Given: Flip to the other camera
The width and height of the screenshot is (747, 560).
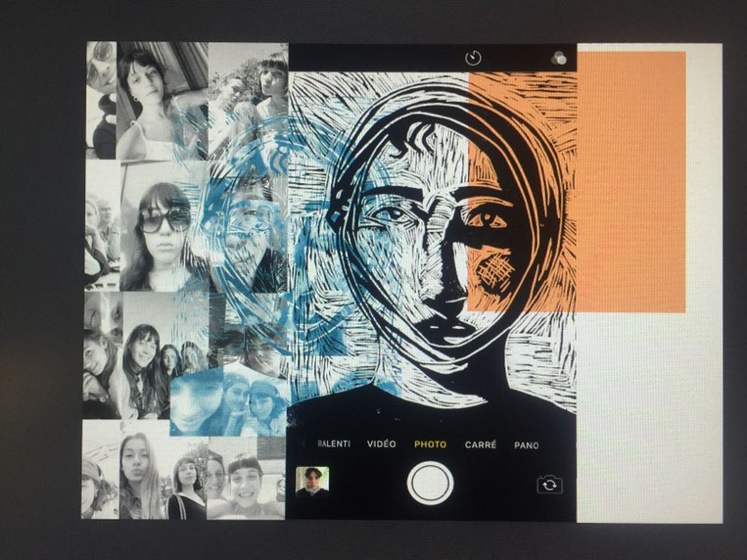Looking at the screenshot, I should pos(550,484).
